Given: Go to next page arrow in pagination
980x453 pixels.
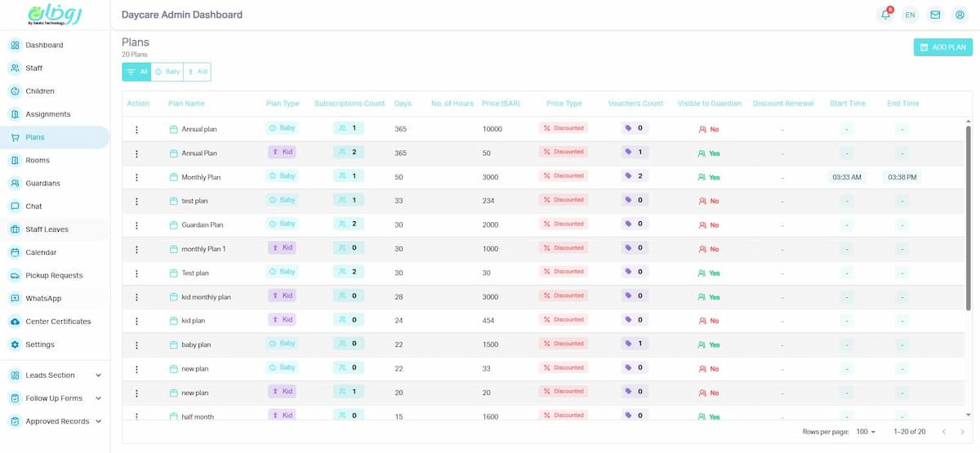Looking at the screenshot, I should click(x=964, y=431).
